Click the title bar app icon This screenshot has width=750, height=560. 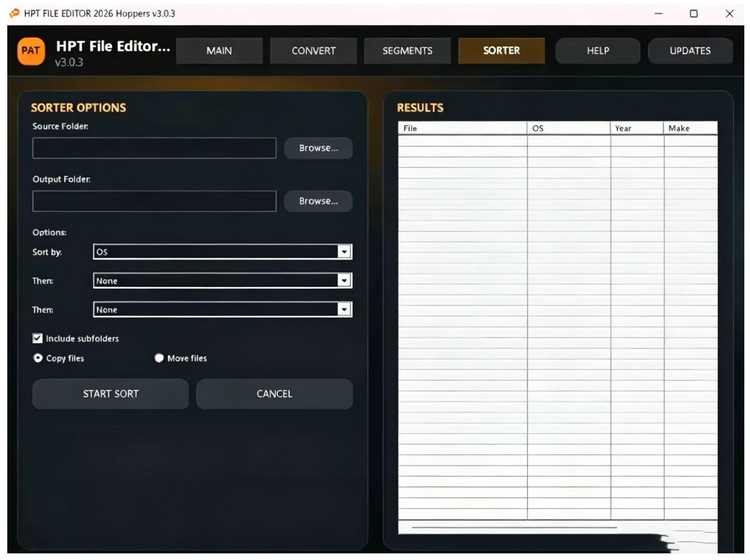[x=14, y=13]
